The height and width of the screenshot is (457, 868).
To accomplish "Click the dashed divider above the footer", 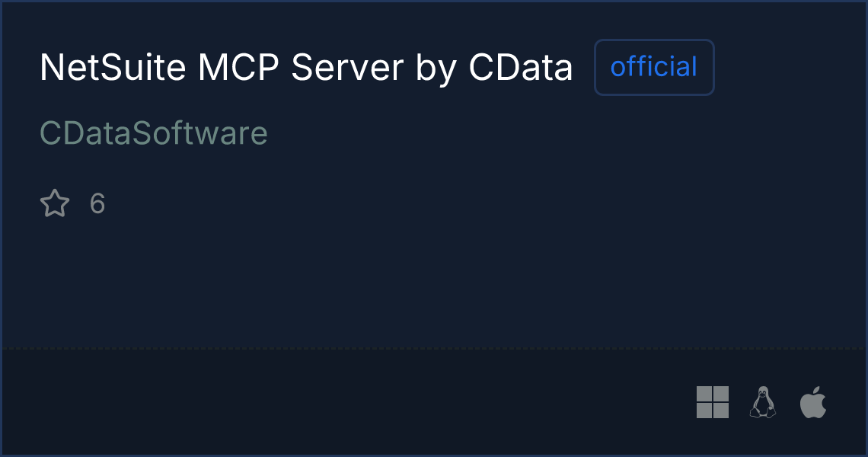I will point(434,348).
